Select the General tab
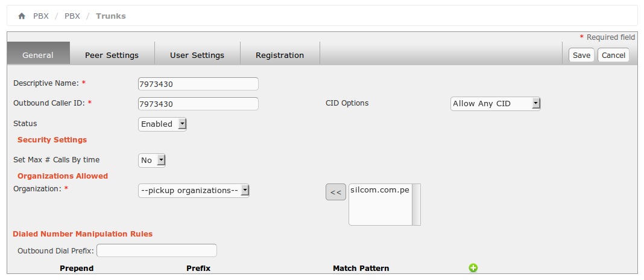 (x=38, y=55)
